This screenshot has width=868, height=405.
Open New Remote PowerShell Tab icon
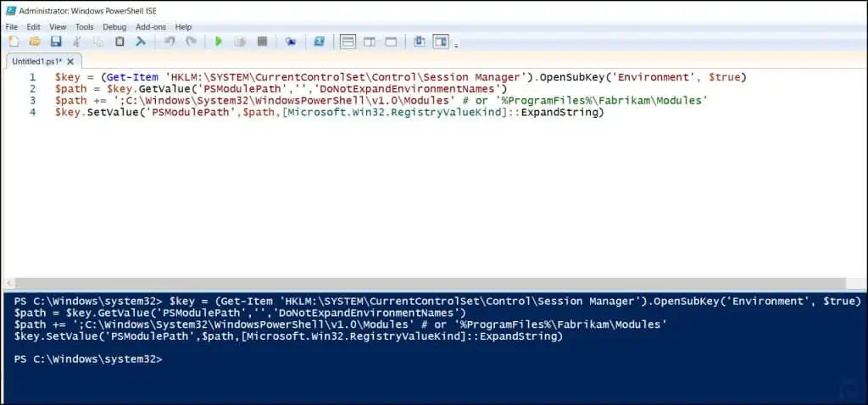(291, 42)
